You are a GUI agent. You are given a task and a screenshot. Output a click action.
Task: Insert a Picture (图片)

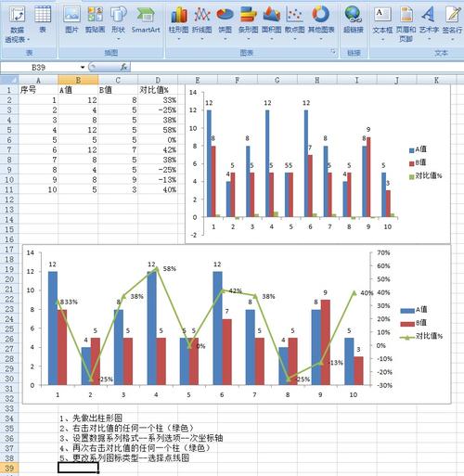tap(71, 19)
